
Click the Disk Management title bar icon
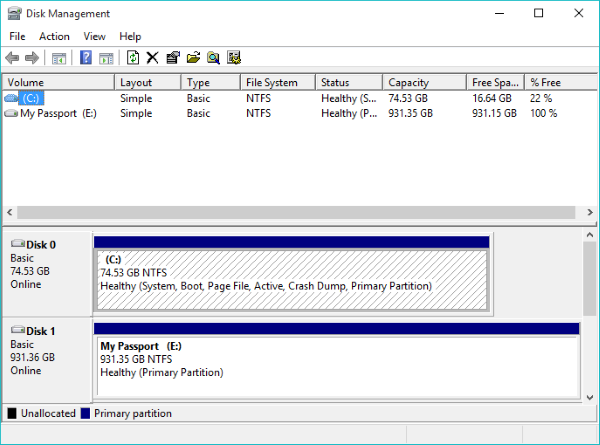[x=14, y=13]
